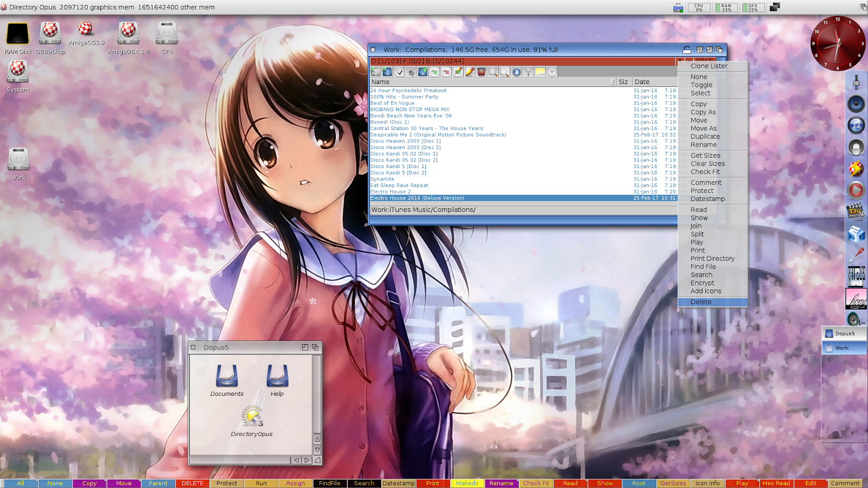Open the blue speaker icon in the dock

(x=856, y=104)
